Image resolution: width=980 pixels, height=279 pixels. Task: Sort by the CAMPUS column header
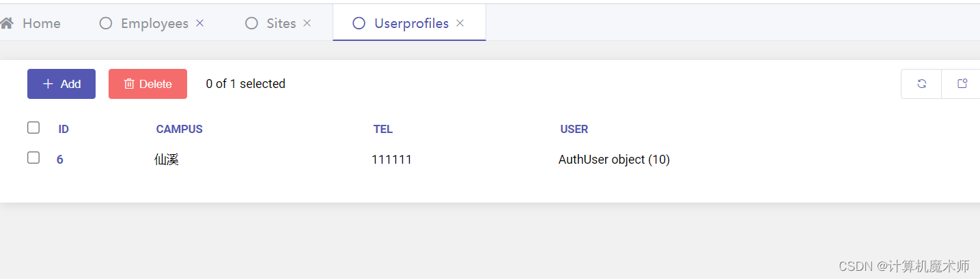click(180, 129)
